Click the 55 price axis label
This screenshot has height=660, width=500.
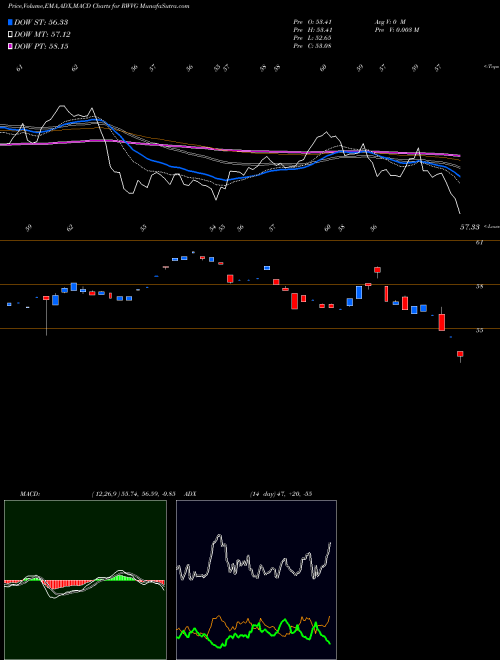(479, 330)
